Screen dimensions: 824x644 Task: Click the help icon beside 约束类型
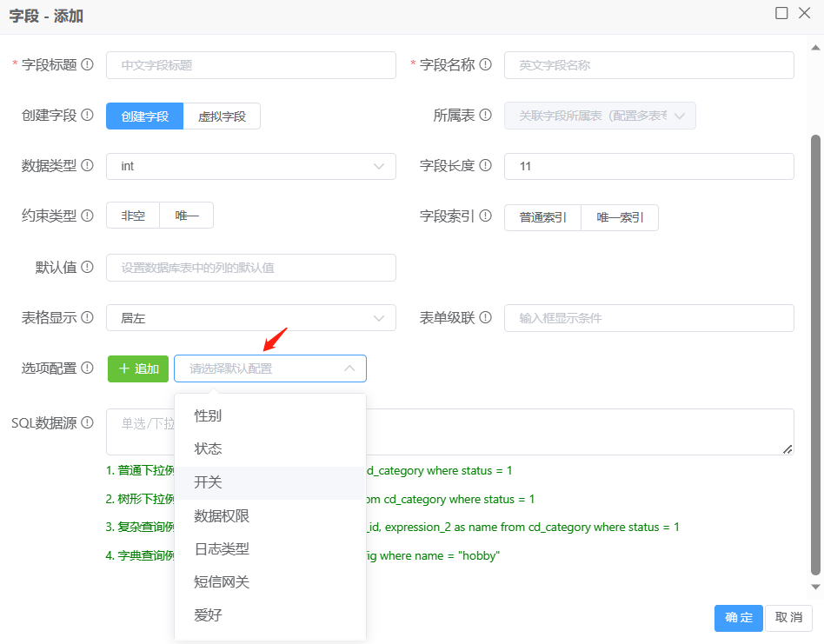click(x=87, y=216)
